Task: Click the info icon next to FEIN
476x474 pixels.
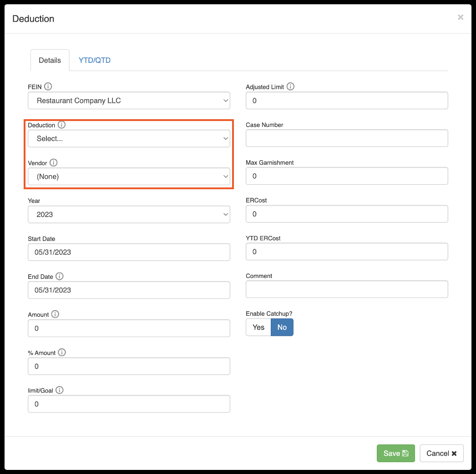Action: [x=48, y=86]
